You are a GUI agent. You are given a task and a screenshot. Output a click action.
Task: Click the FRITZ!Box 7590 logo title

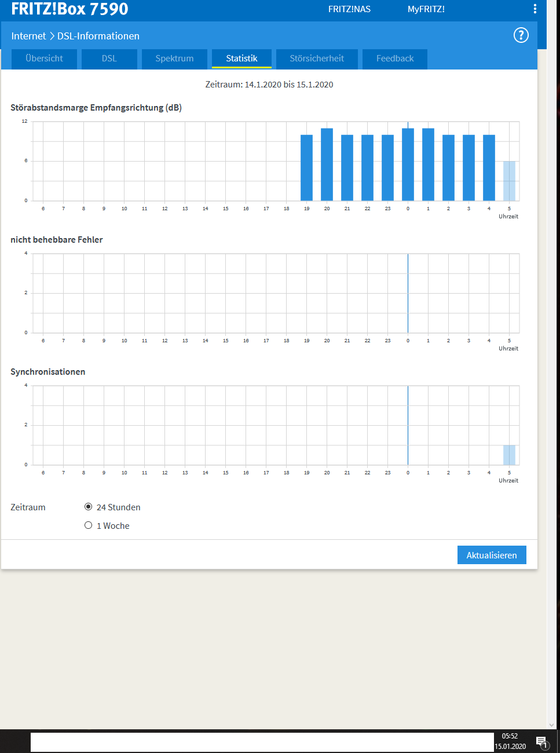point(69,9)
